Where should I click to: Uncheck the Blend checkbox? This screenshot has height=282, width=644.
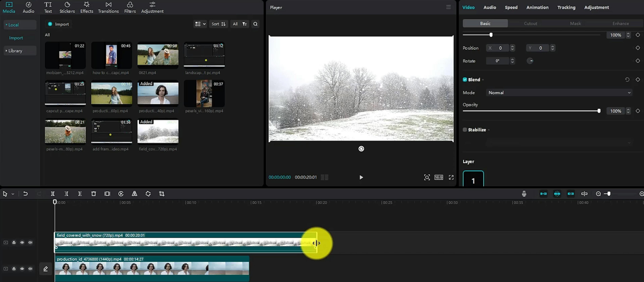coord(465,80)
